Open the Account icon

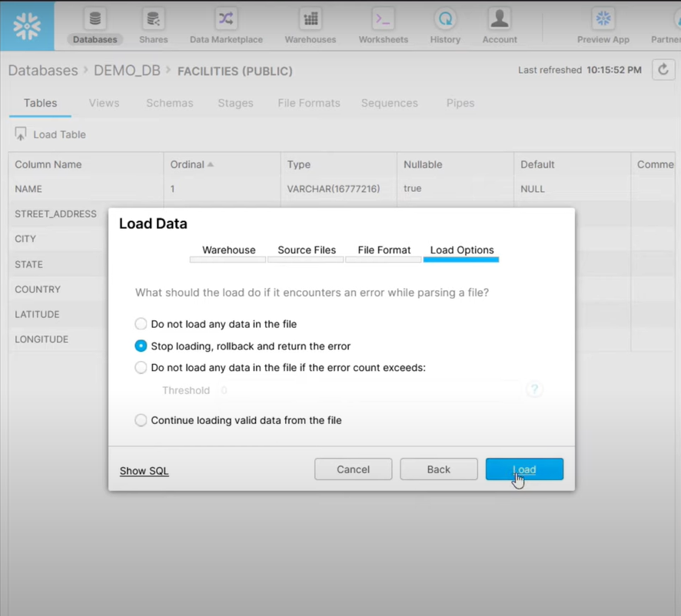coord(500,18)
